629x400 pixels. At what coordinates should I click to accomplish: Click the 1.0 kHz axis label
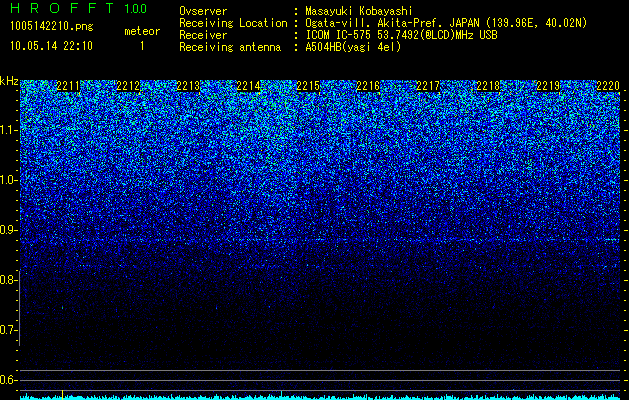click(x=8, y=180)
